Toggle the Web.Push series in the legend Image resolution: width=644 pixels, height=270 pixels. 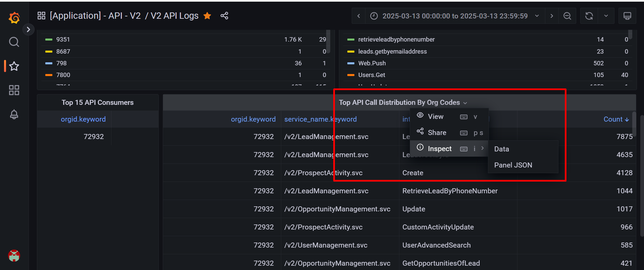point(372,63)
